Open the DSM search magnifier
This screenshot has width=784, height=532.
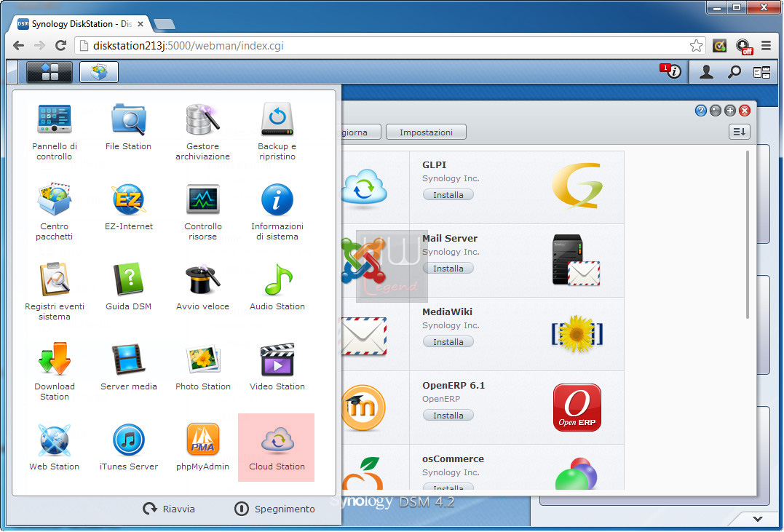734,72
